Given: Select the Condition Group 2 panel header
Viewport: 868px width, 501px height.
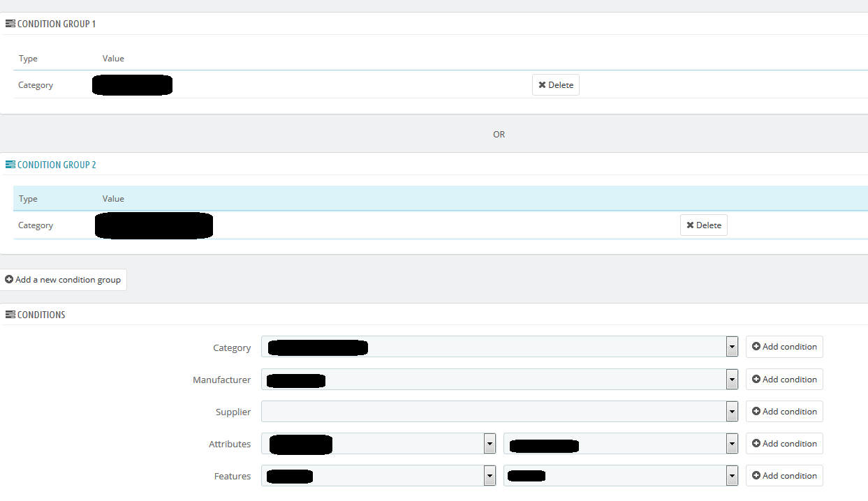Looking at the screenshot, I should [x=57, y=165].
